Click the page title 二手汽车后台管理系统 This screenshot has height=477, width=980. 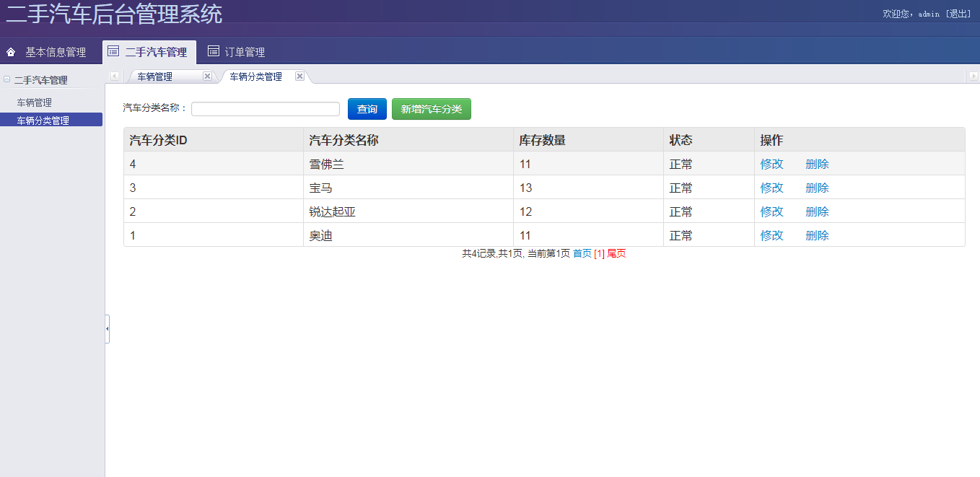tap(114, 13)
